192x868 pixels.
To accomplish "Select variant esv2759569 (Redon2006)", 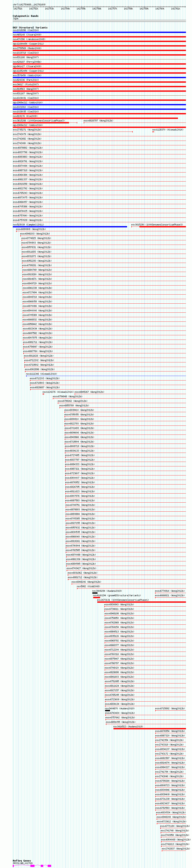I will point(27,48).
